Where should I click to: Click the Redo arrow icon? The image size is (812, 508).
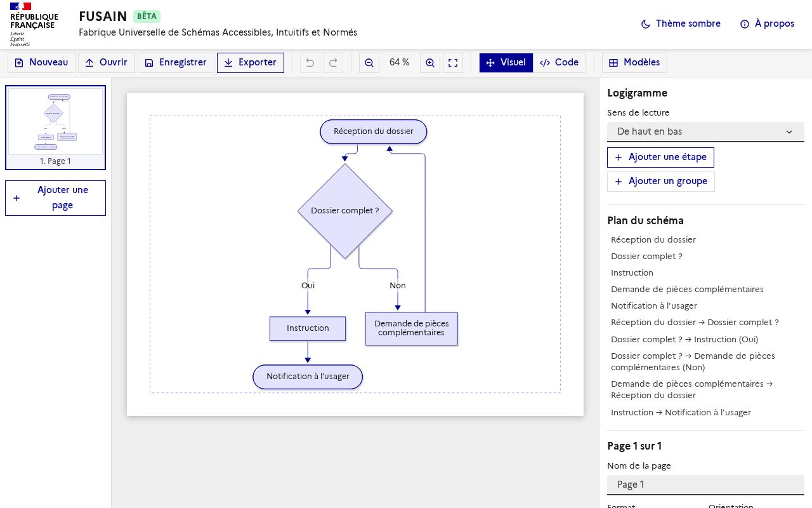[x=333, y=63]
